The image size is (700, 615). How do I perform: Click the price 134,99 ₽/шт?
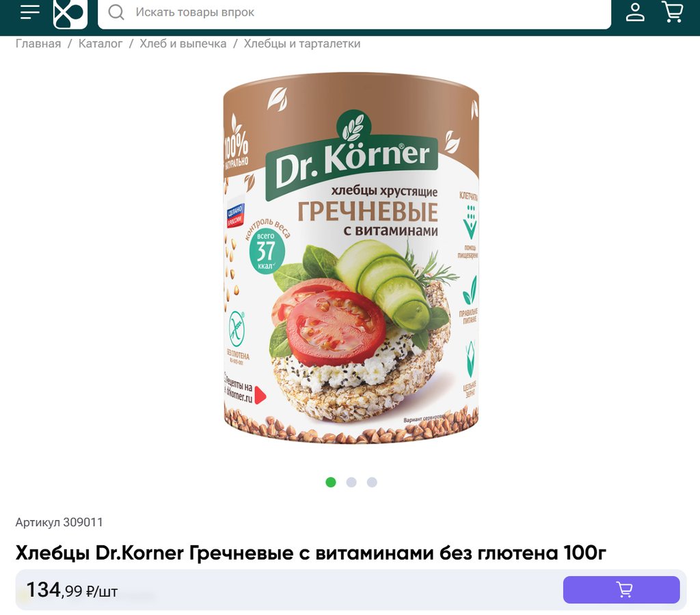72,590
